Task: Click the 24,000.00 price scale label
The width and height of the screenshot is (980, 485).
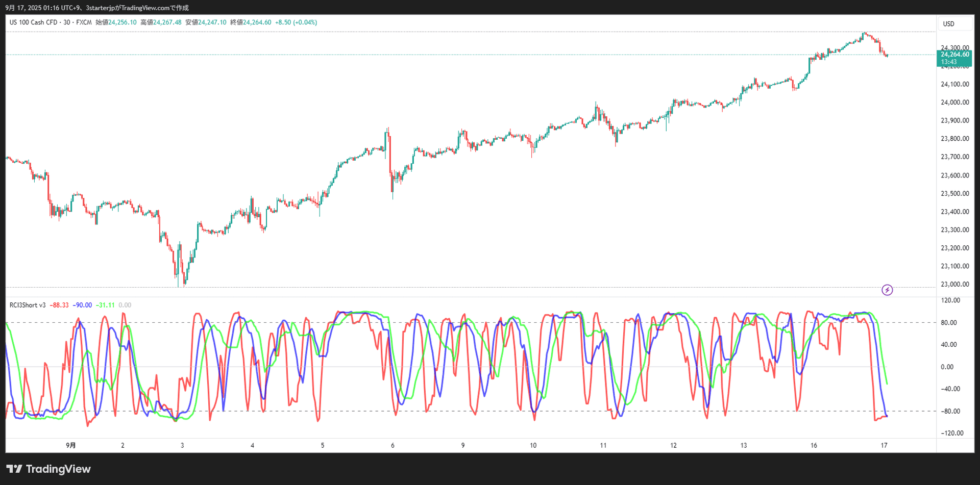Action: (954, 103)
